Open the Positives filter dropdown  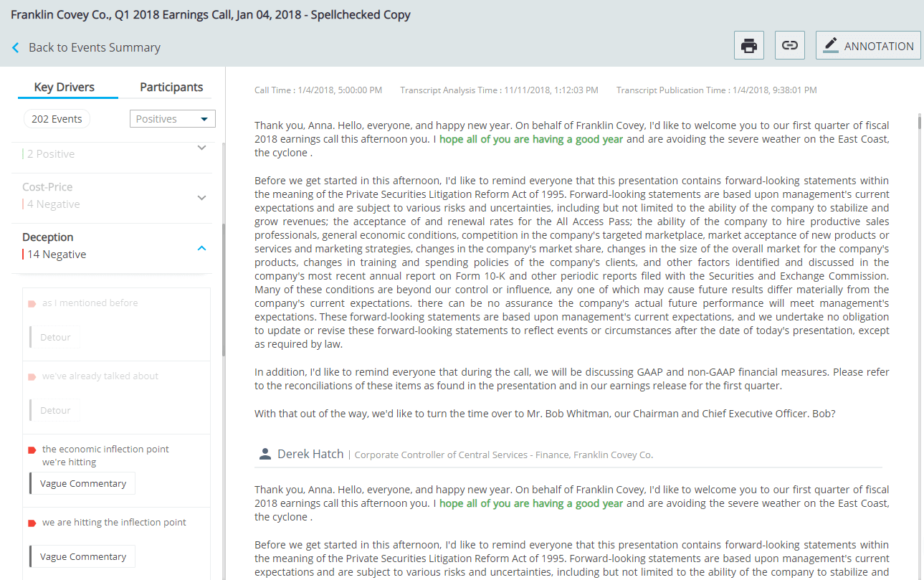click(x=173, y=119)
